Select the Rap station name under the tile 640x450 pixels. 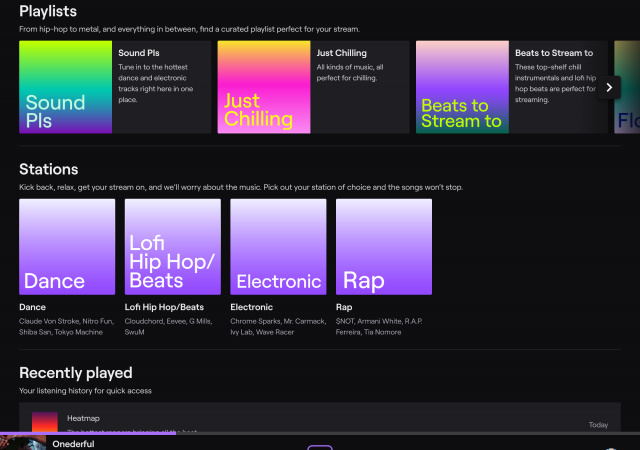(x=344, y=307)
